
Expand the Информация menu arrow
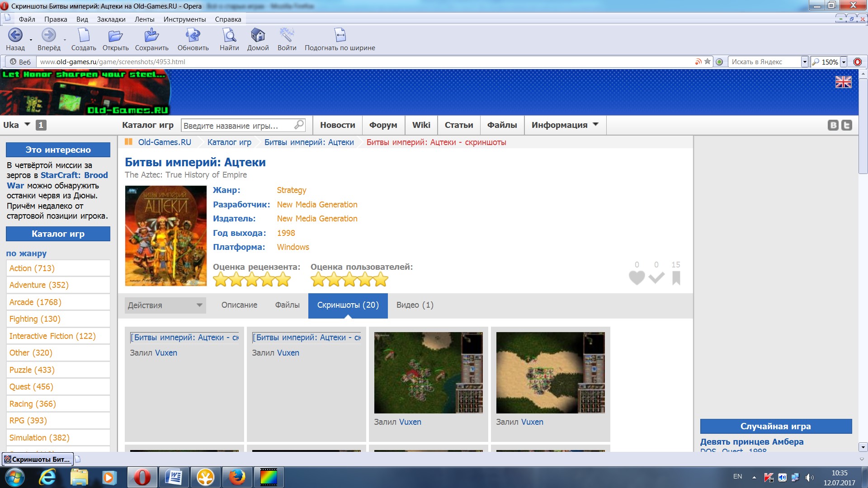coord(595,124)
